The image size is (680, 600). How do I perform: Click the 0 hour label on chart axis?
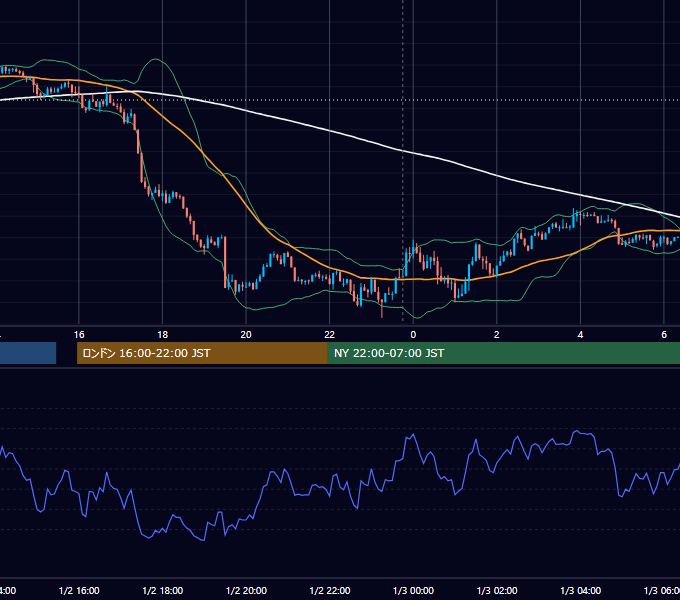(x=413, y=335)
